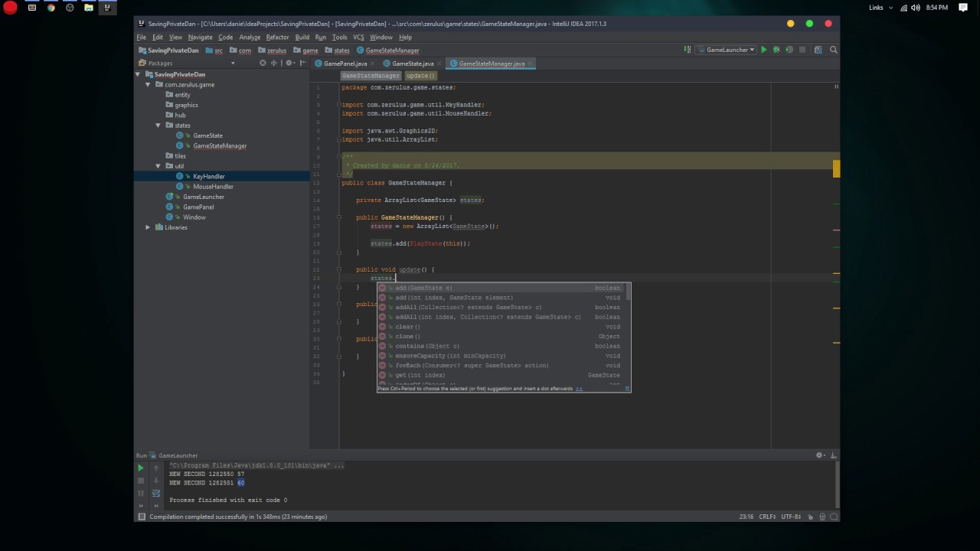
Task: Open the Navigate menu
Action: pyautogui.click(x=200, y=37)
